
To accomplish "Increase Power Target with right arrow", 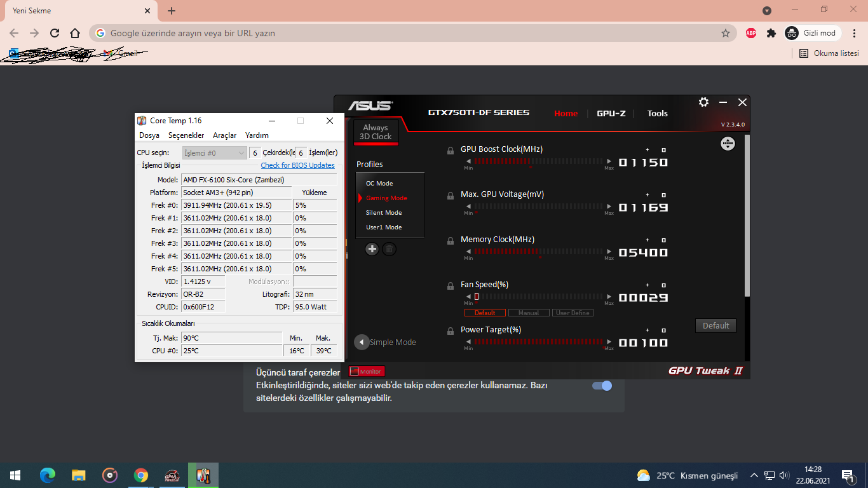I will [x=609, y=342].
